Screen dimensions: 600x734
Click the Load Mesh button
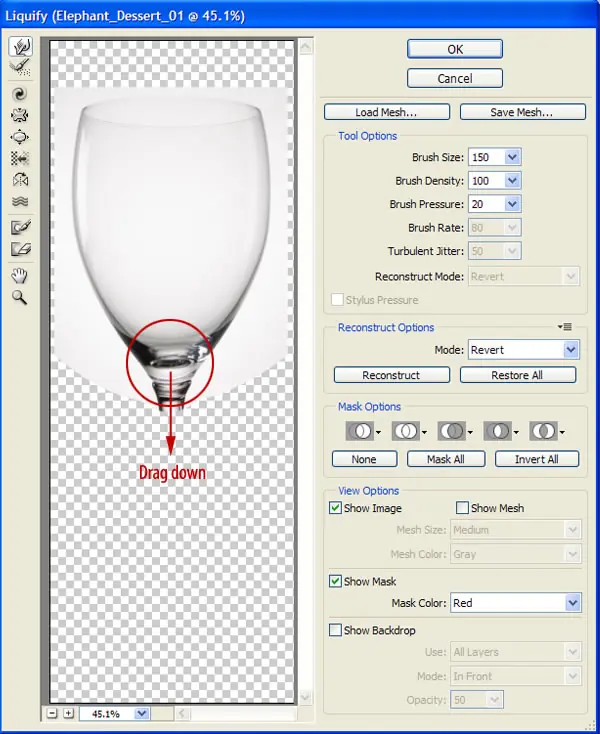(x=387, y=112)
